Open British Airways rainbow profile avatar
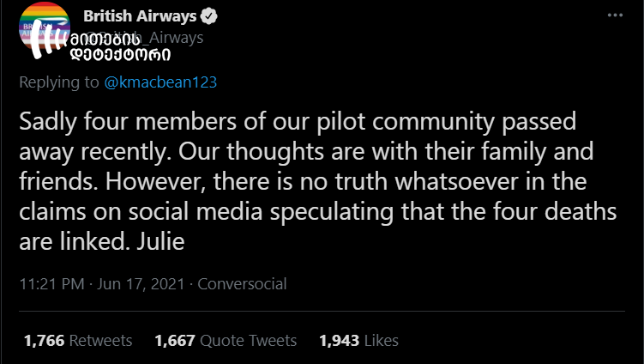Viewport: 644px width, 364px height. tap(45, 28)
